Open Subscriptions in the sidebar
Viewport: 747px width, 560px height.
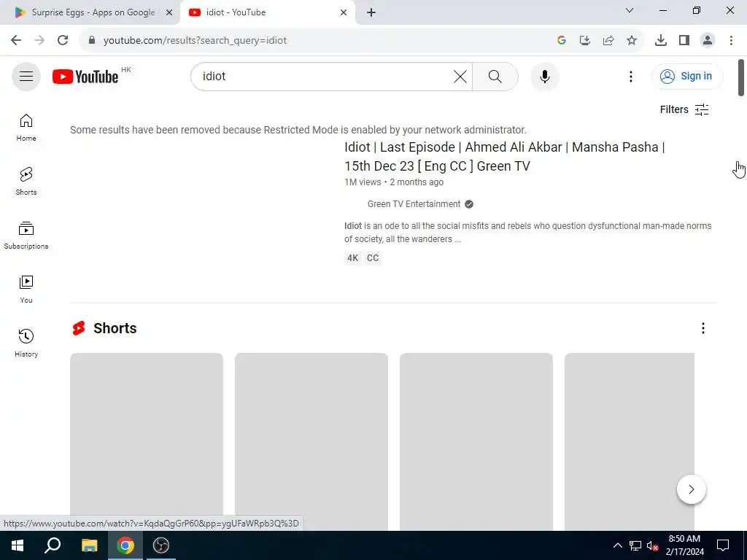pyautogui.click(x=26, y=236)
